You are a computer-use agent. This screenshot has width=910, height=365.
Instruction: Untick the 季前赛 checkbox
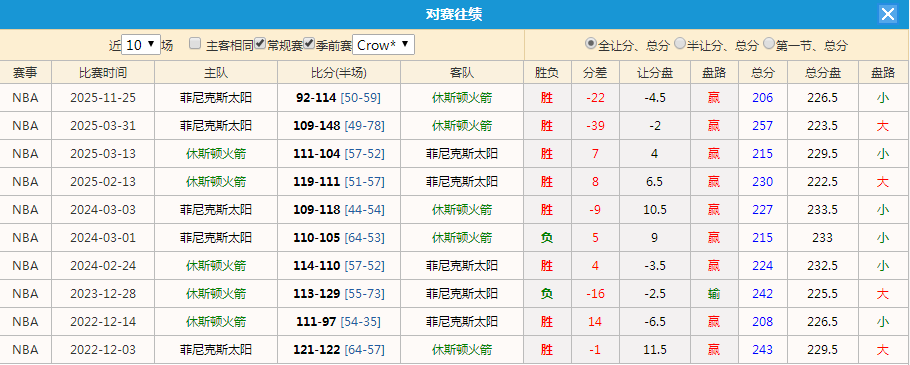click(309, 44)
